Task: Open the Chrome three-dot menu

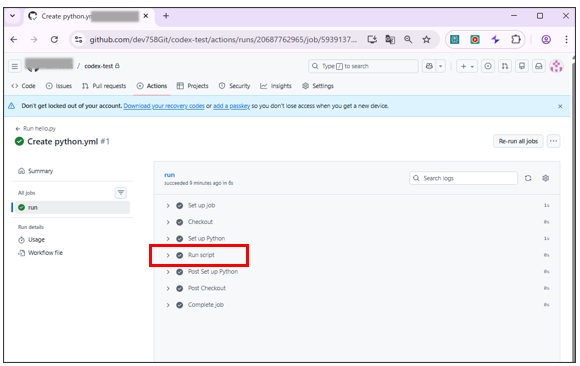Action: (566, 40)
